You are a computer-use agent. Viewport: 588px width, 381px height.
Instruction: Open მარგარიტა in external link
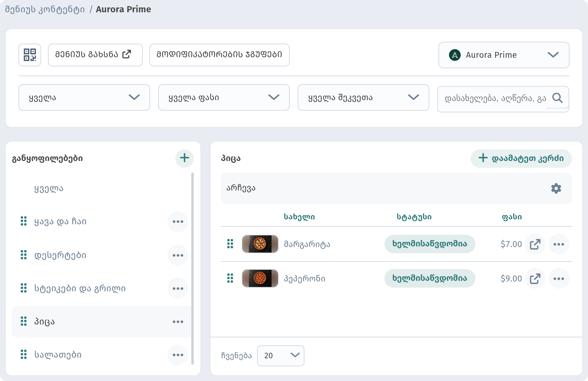coord(535,244)
